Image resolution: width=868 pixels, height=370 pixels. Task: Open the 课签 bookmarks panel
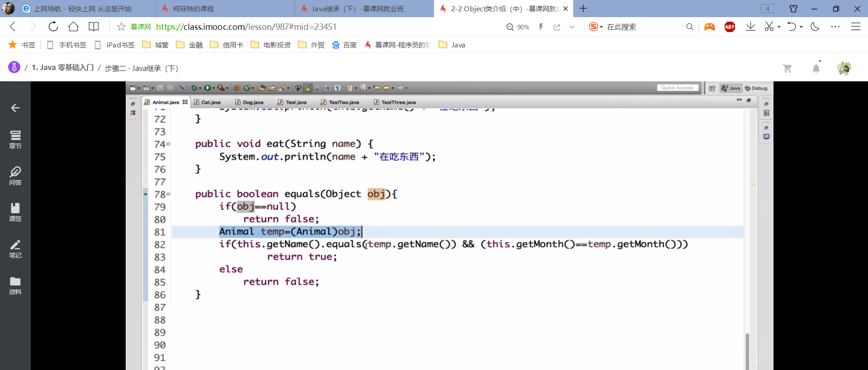15,212
